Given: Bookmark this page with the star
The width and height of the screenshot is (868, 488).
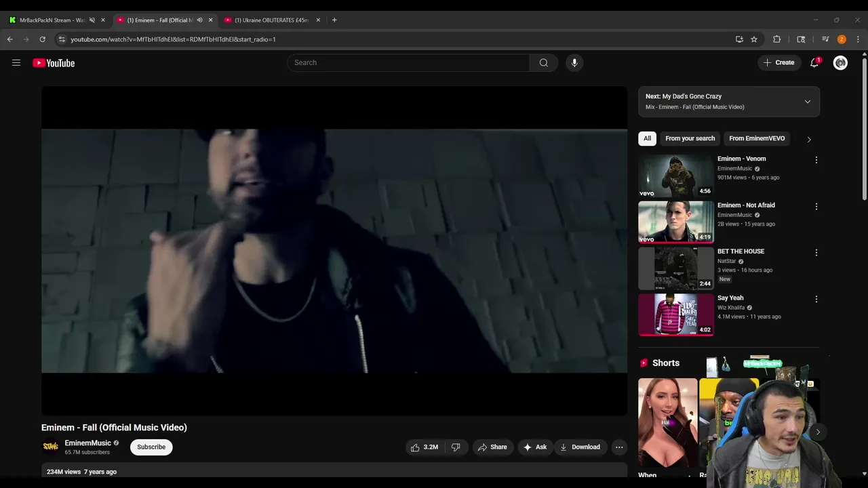Looking at the screenshot, I should [x=754, y=39].
